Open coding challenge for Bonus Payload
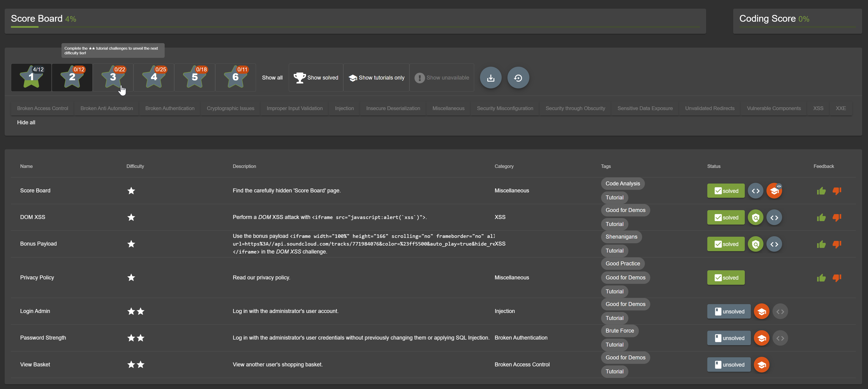Viewport: 868px width, 389px height. 774,244
